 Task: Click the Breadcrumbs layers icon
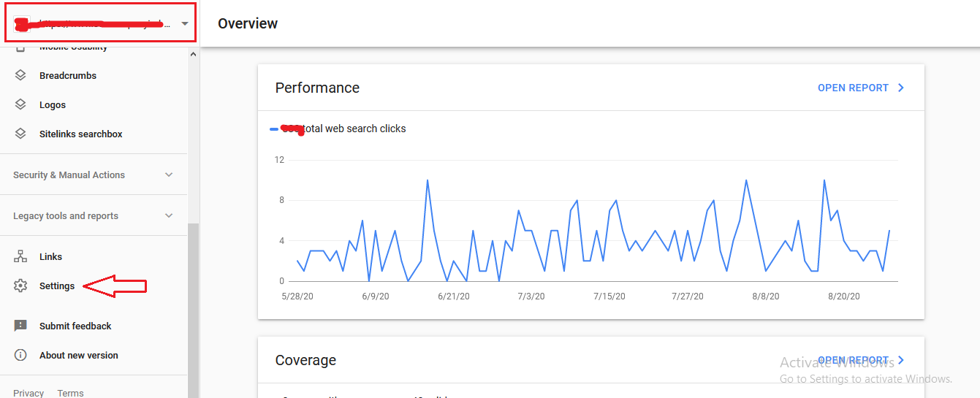pyautogui.click(x=20, y=75)
